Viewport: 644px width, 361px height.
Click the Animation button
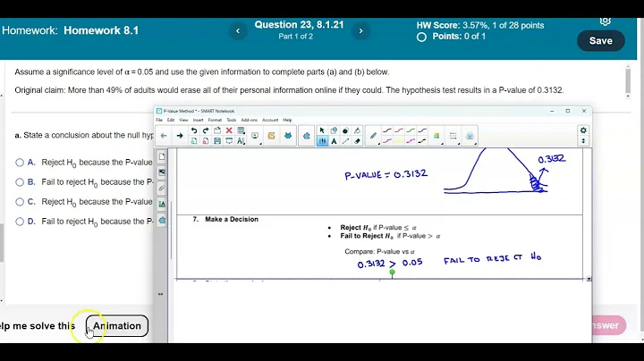117,326
